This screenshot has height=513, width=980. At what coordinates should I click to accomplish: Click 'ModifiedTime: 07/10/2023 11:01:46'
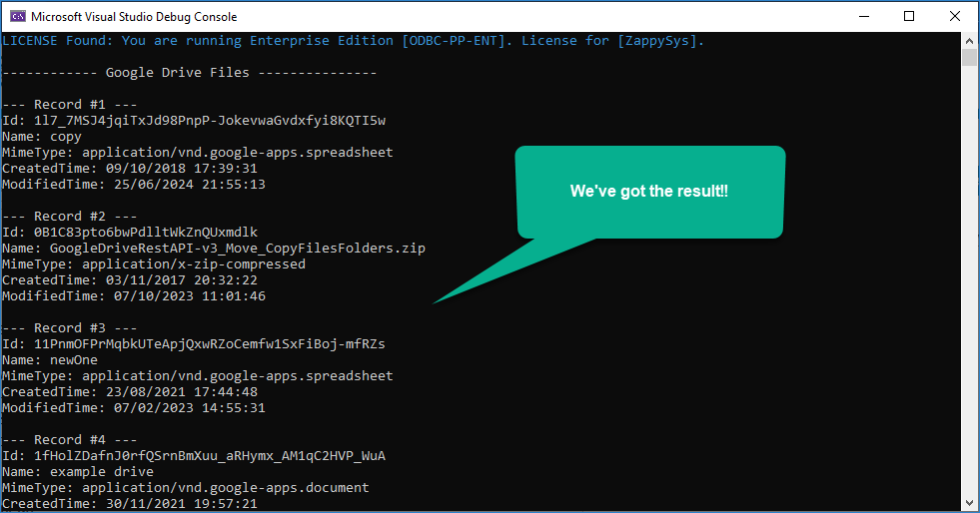134,295
